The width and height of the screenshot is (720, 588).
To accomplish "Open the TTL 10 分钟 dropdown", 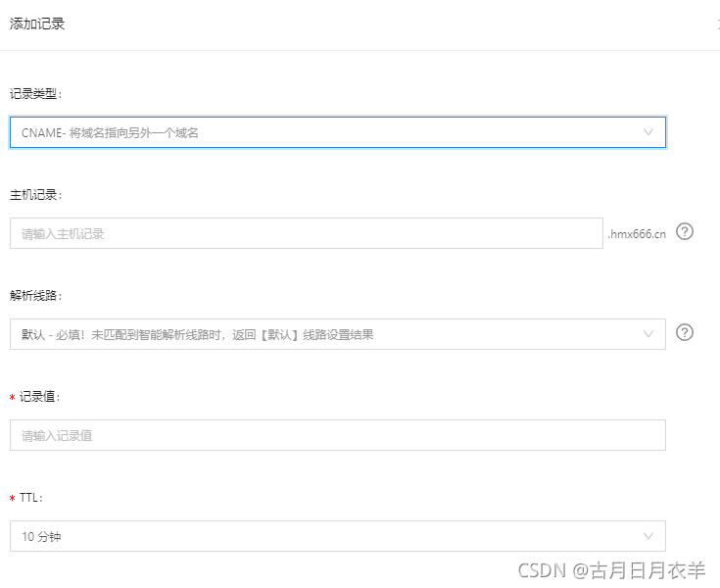I will point(338,536).
